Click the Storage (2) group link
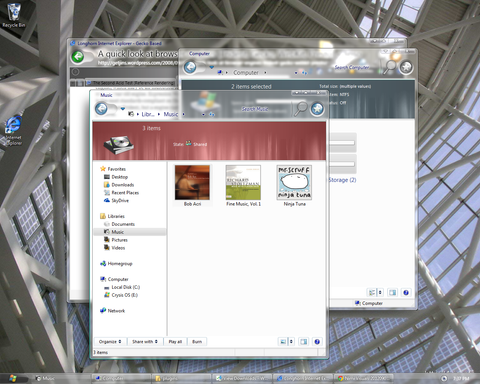Screen dimensions: 480x384 tap(342, 180)
